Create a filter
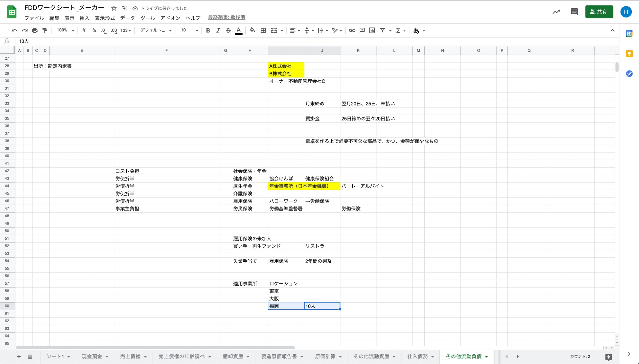The width and height of the screenshot is (639, 364). click(382, 30)
